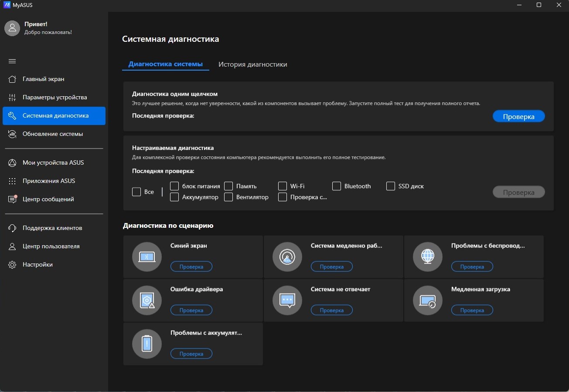This screenshot has height=392, width=569.
Task: Click the wireless problems globe icon
Action: (x=428, y=257)
